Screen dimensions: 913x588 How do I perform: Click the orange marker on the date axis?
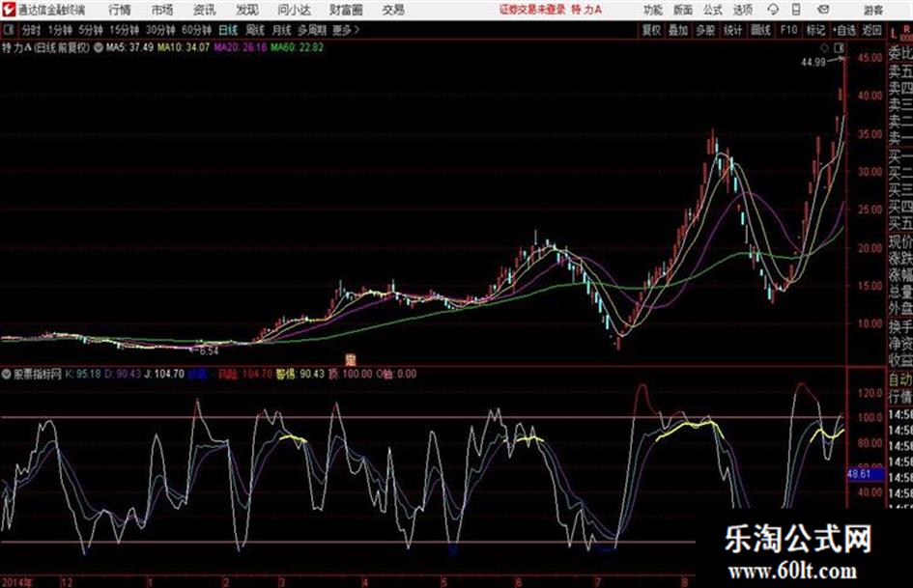coord(350,360)
